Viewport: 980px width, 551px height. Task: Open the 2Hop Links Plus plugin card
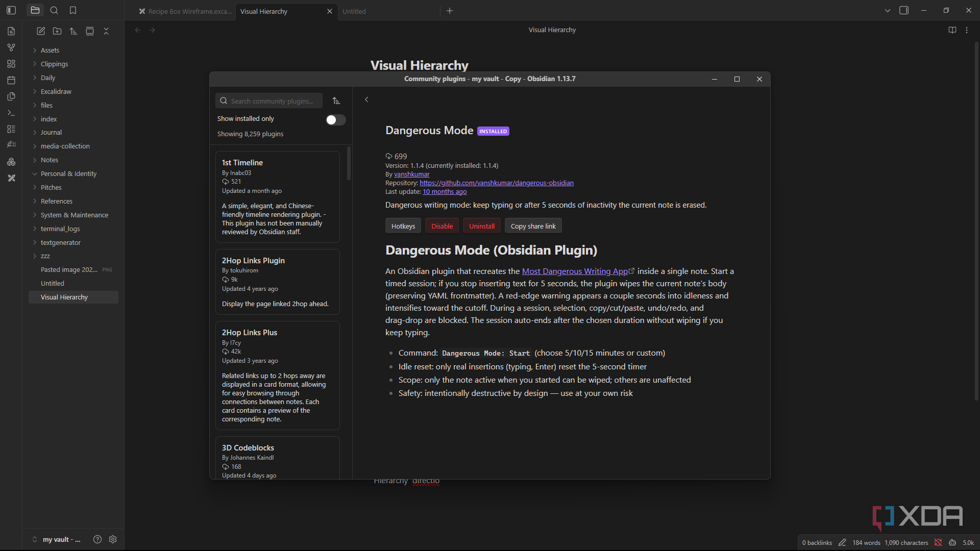point(278,375)
